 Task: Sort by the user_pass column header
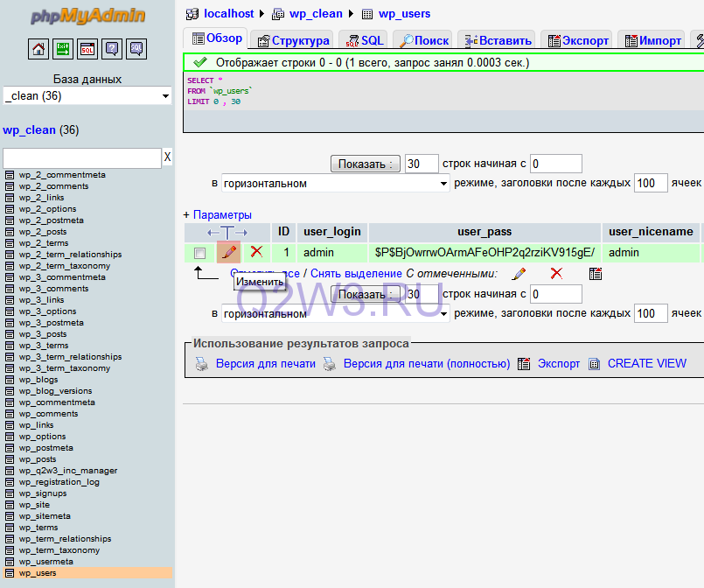pyautogui.click(x=484, y=232)
